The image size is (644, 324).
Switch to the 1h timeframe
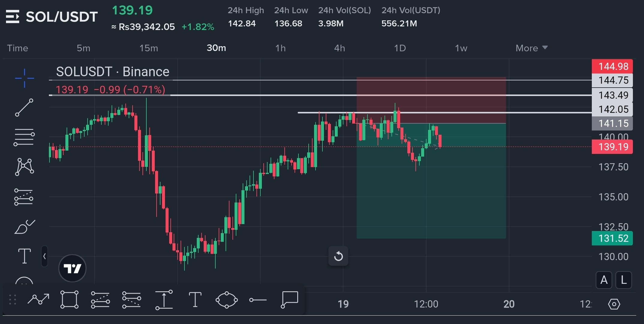tap(280, 48)
